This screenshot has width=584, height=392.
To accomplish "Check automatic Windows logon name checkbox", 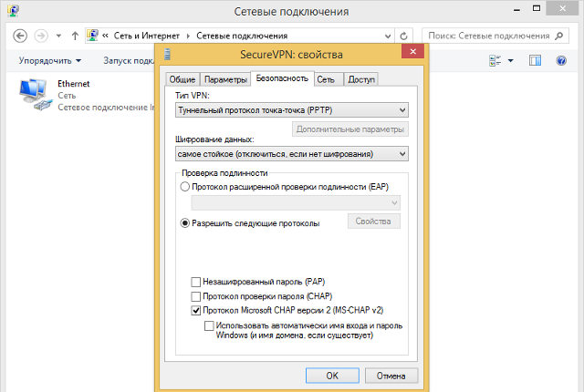I will (209, 325).
